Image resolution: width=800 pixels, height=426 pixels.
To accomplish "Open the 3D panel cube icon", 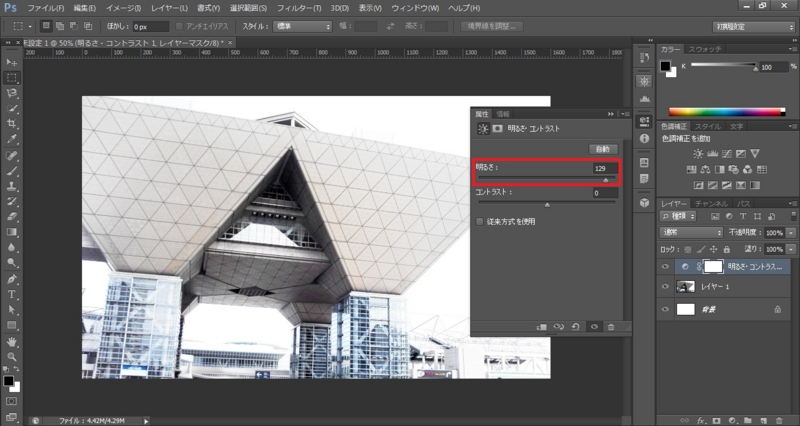I will pos(644,203).
